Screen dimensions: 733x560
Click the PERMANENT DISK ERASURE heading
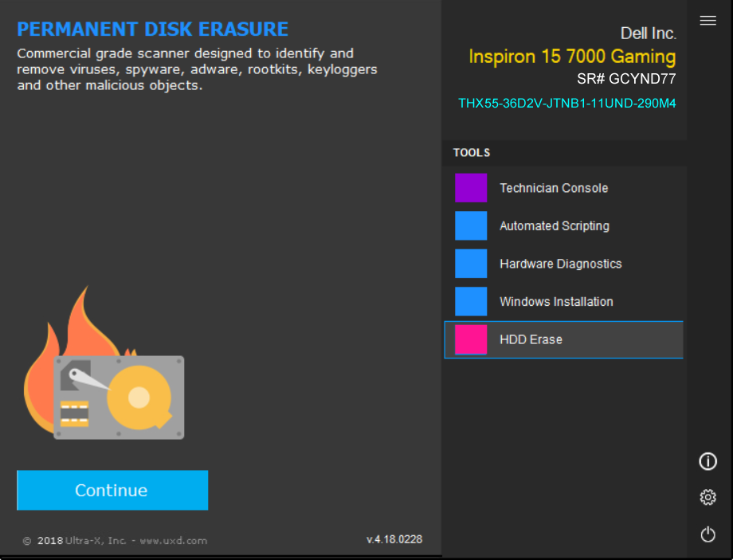[152, 29]
